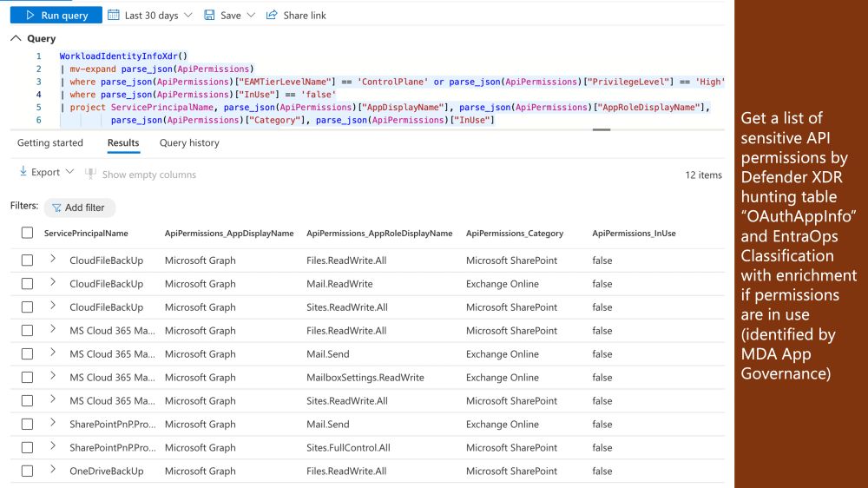Select the Results tab
Image resolution: width=868 pixels, height=488 pixels.
coord(123,143)
